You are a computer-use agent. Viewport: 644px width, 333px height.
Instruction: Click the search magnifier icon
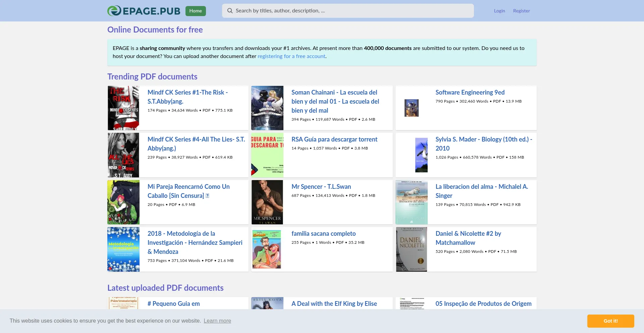coord(230,11)
